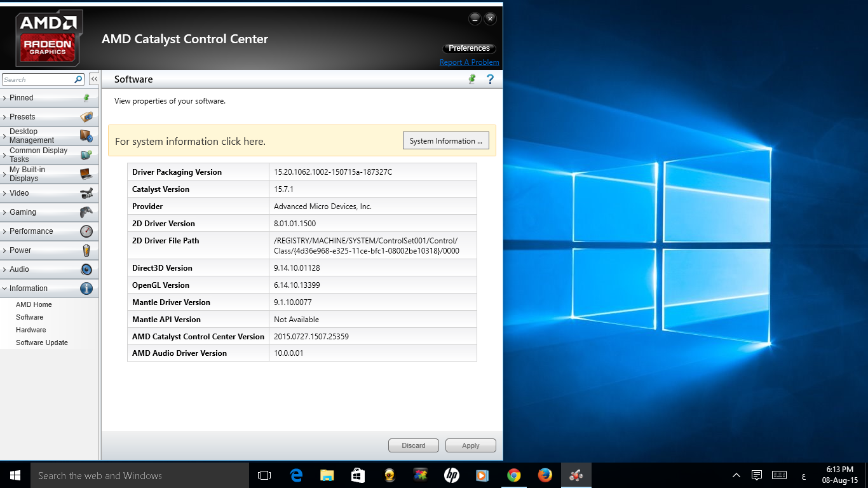Screen dimensions: 868x488
Task: Click the Information 'i' icon
Action: click(86, 288)
